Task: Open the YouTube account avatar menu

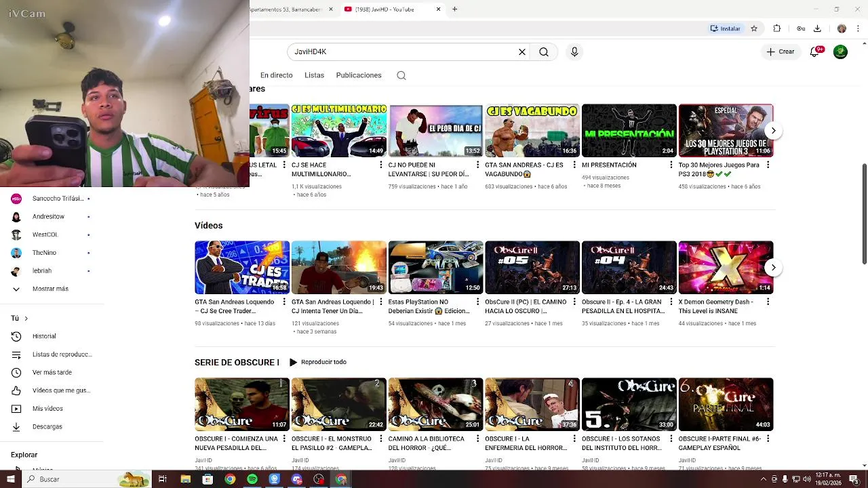Action: pyautogui.click(x=840, y=52)
